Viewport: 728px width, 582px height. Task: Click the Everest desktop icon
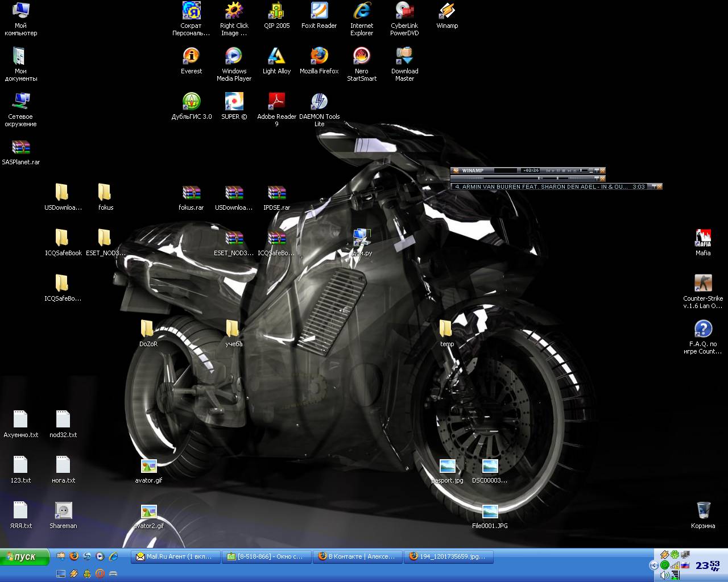coord(191,57)
